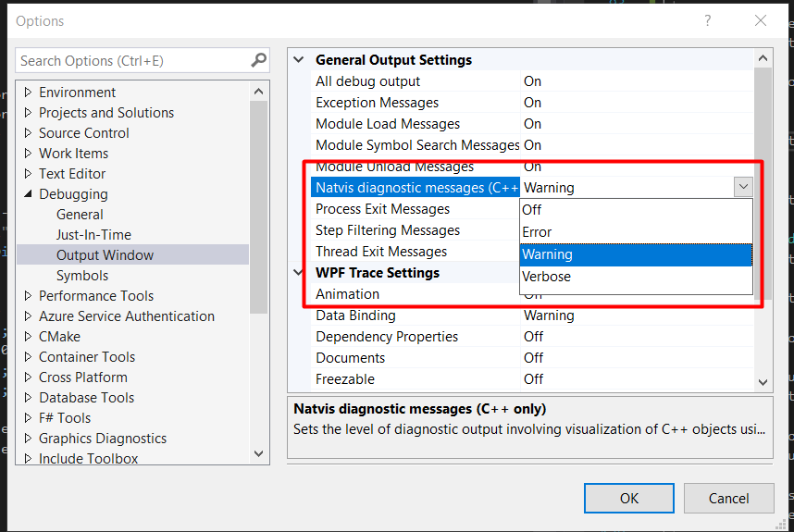The height and width of the screenshot is (532, 794).
Task: Collapse the Debugging tree node
Action: tap(28, 194)
